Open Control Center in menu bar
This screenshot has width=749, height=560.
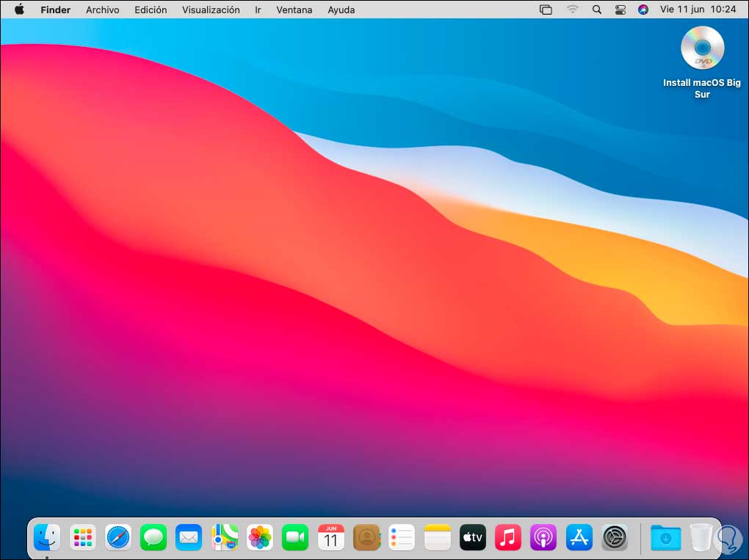(620, 10)
